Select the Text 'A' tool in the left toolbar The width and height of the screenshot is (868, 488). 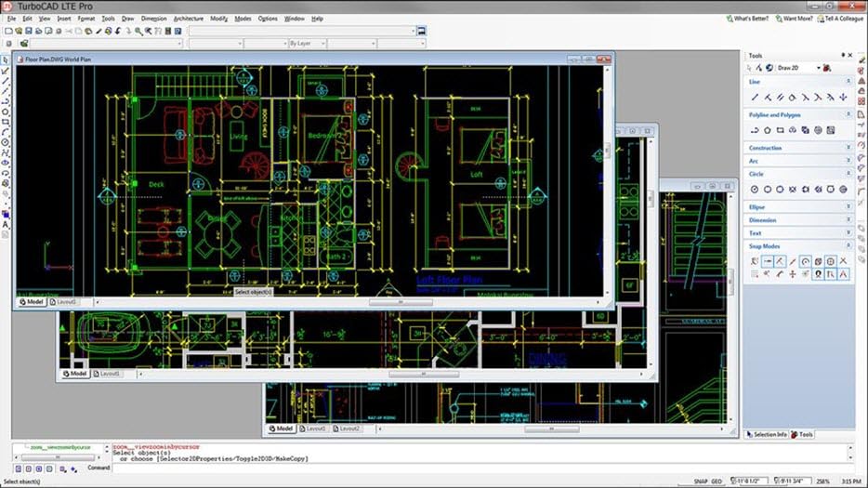[x=6, y=225]
